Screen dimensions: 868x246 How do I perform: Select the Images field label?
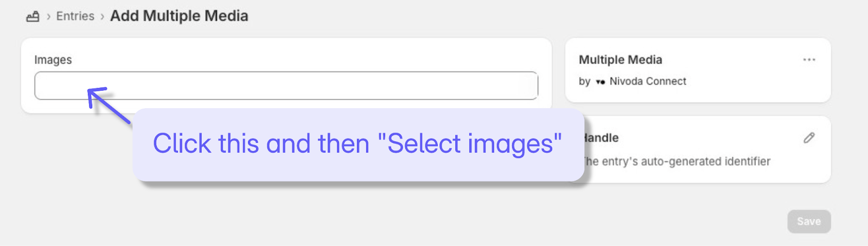pos(53,60)
